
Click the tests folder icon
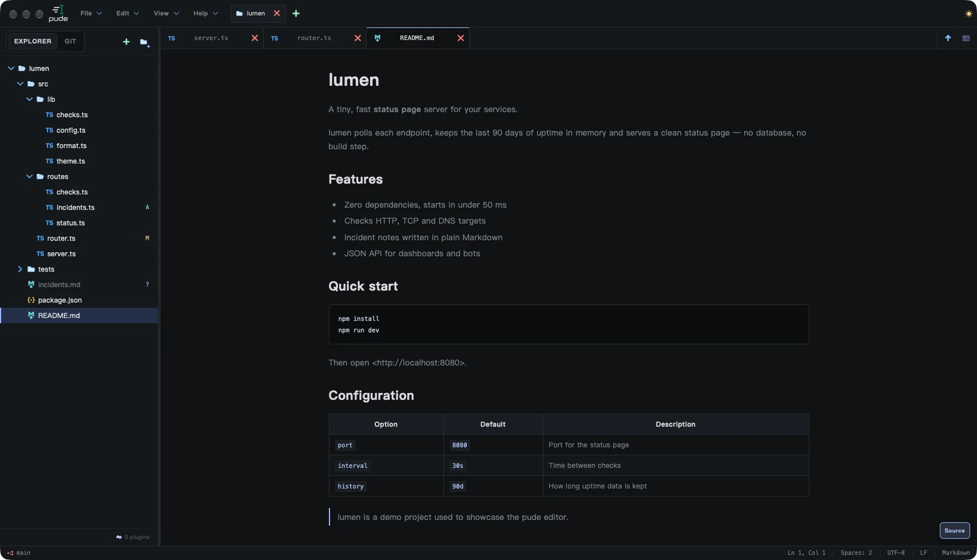[x=31, y=269]
